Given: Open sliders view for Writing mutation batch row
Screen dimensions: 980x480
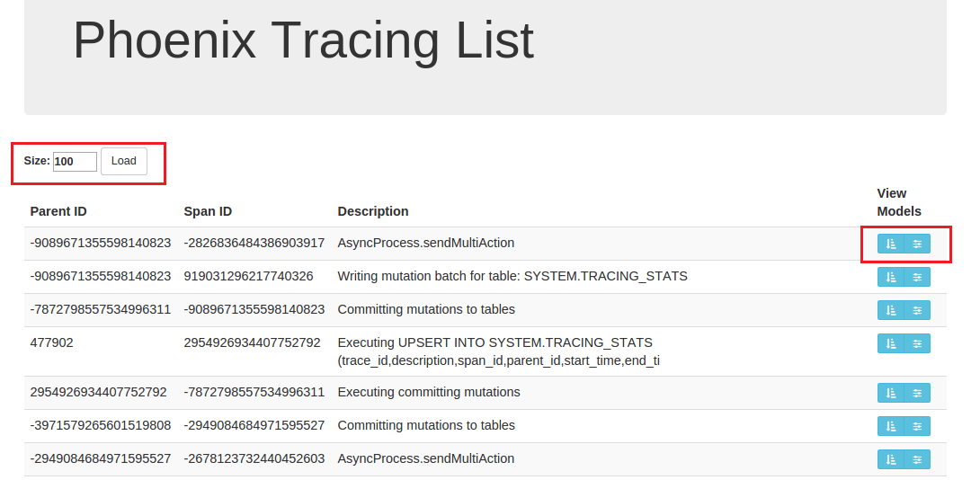Looking at the screenshot, I should point(917,277).
